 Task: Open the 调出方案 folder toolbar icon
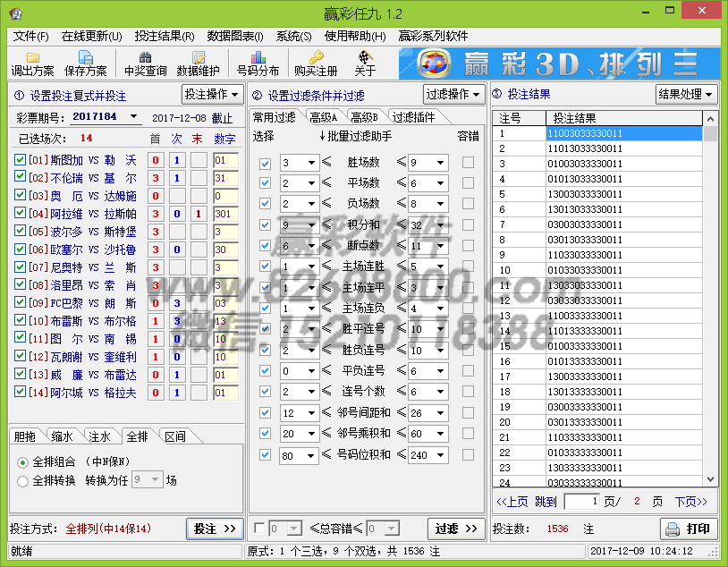[32, 57]
